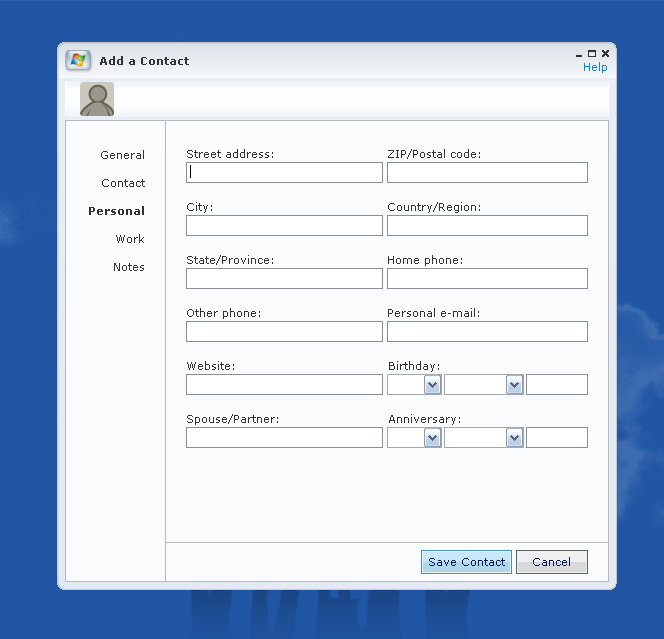Select the Work section
Viewport: 664px width, 639px height.
point(130,239)
